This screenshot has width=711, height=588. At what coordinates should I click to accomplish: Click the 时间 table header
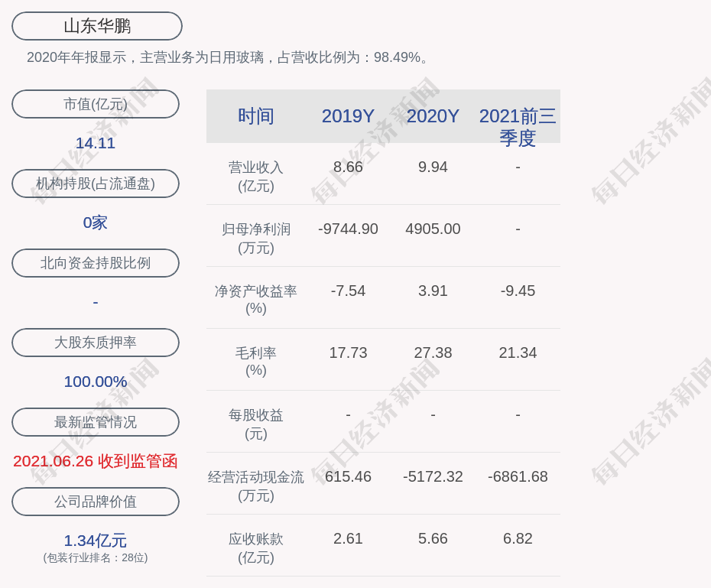(256, 116)
